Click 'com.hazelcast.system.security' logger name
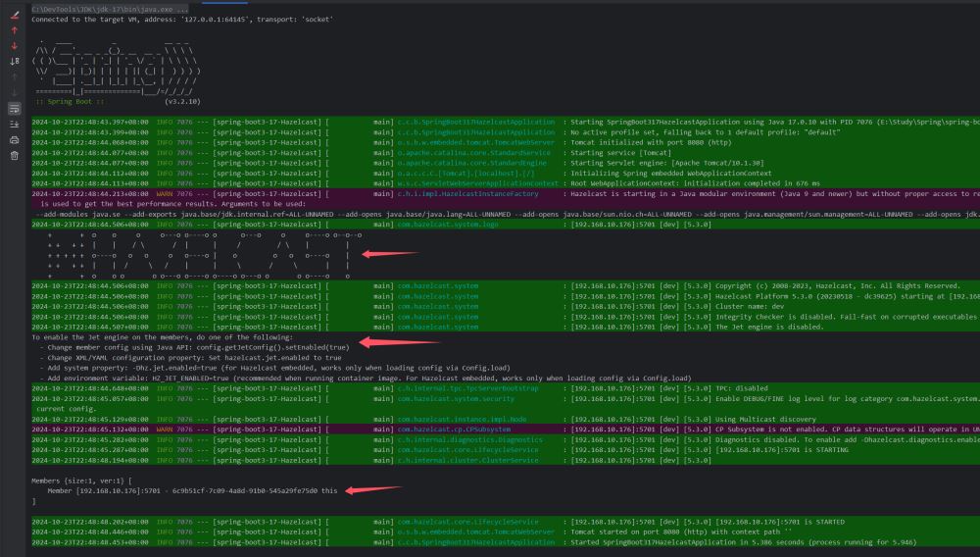The image size is (980, 557). [456, 399]
